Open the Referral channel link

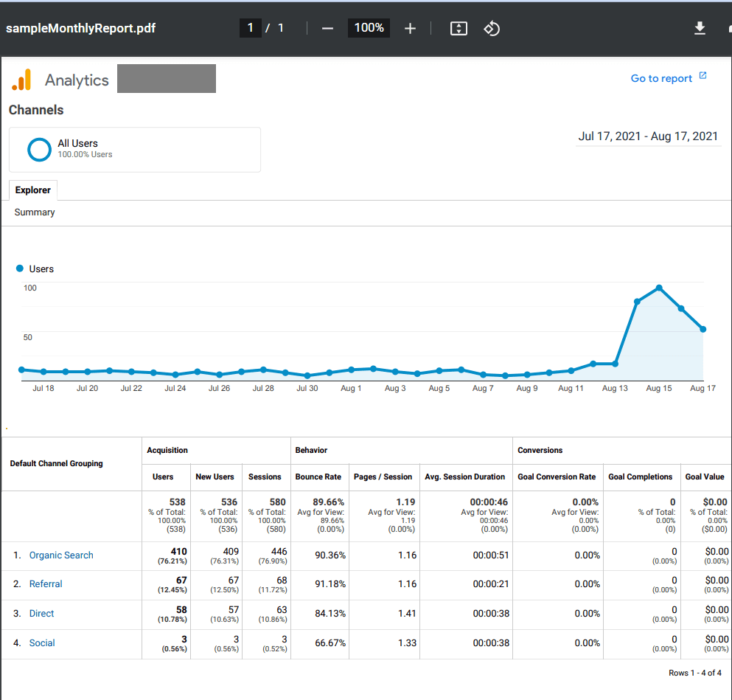point(46,584)
